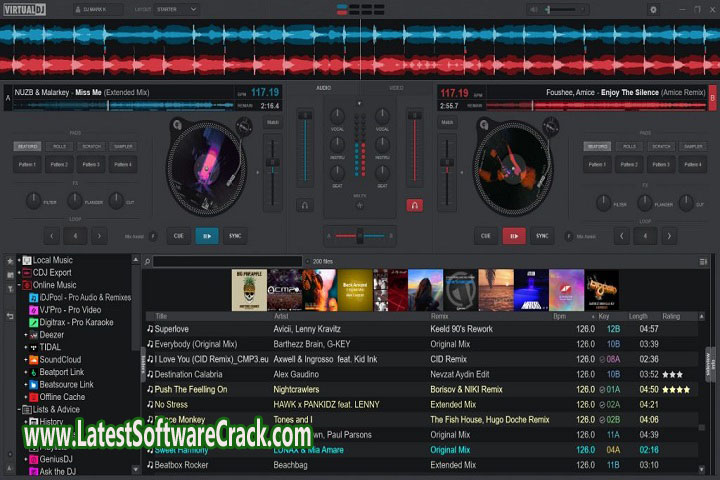Click the Match button on deck A
This screenshot has height=480, width=720.
273,123
